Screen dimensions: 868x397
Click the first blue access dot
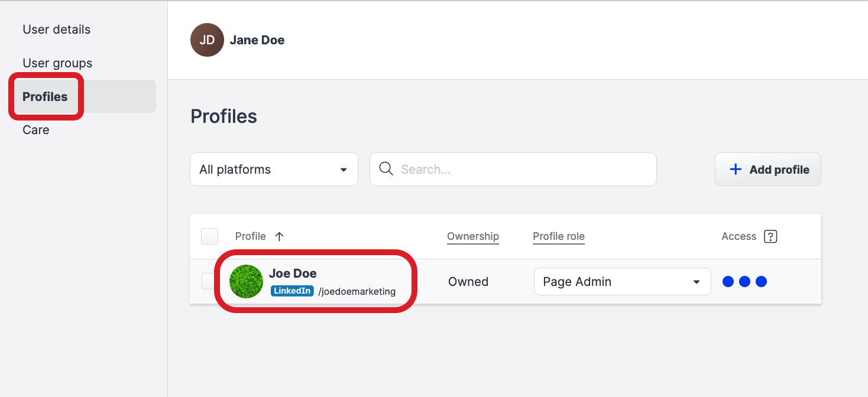click(728, 282)
